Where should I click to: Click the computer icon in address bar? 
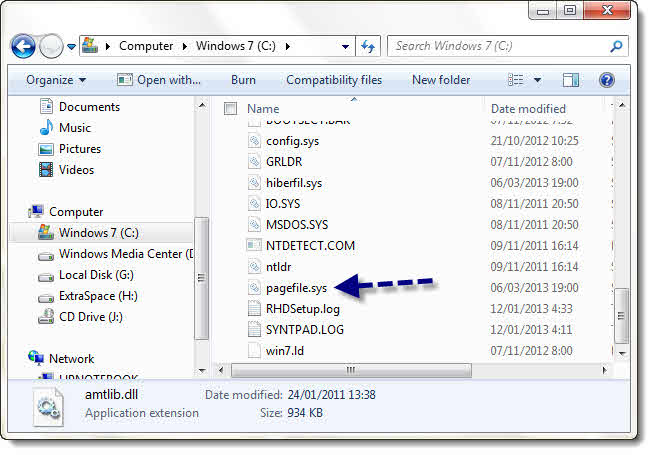tap(90, 45)
